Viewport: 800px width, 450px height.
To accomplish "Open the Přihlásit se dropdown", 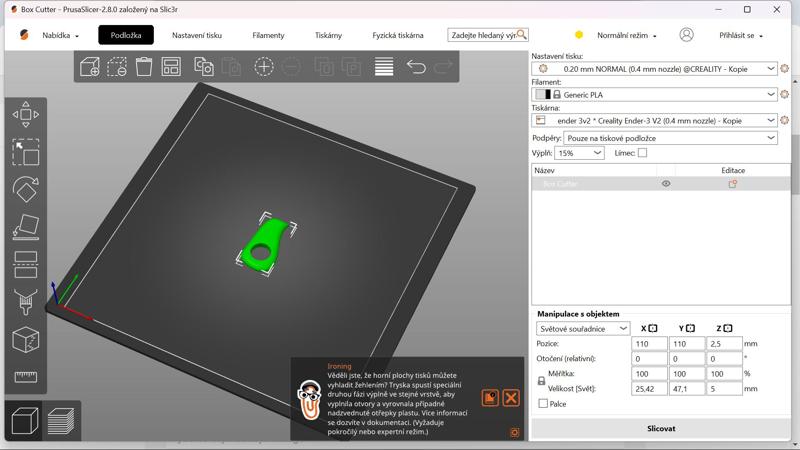I will click(741, 35).
